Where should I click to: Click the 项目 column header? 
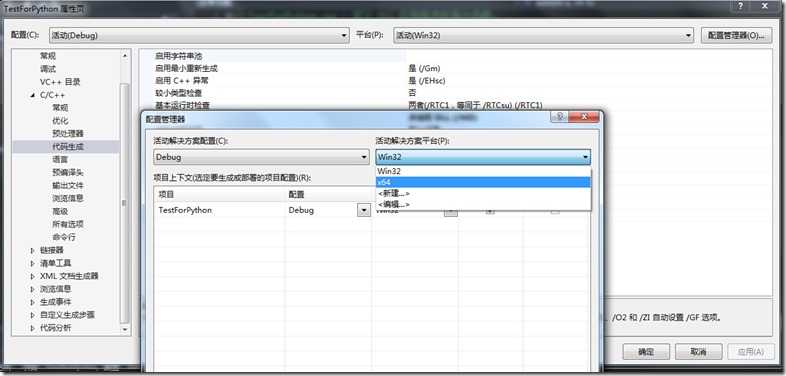pos(220,194)
